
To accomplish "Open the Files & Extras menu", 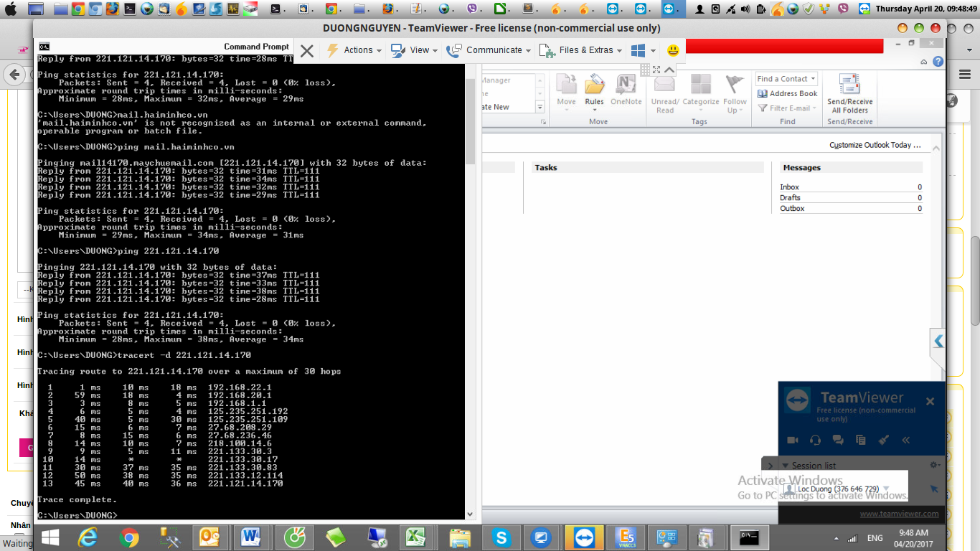I will [x=580, y=50].
